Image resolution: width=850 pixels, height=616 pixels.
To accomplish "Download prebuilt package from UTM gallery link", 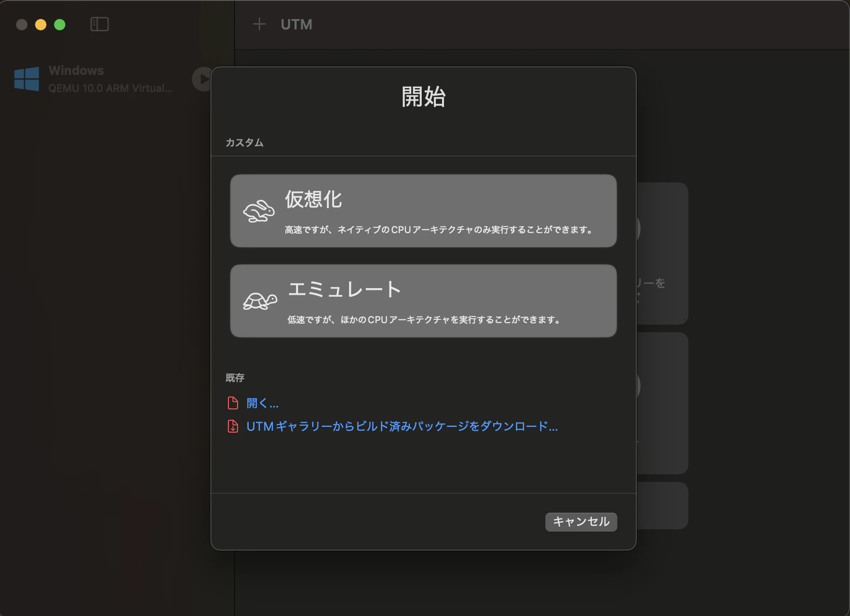I will 402,426.
